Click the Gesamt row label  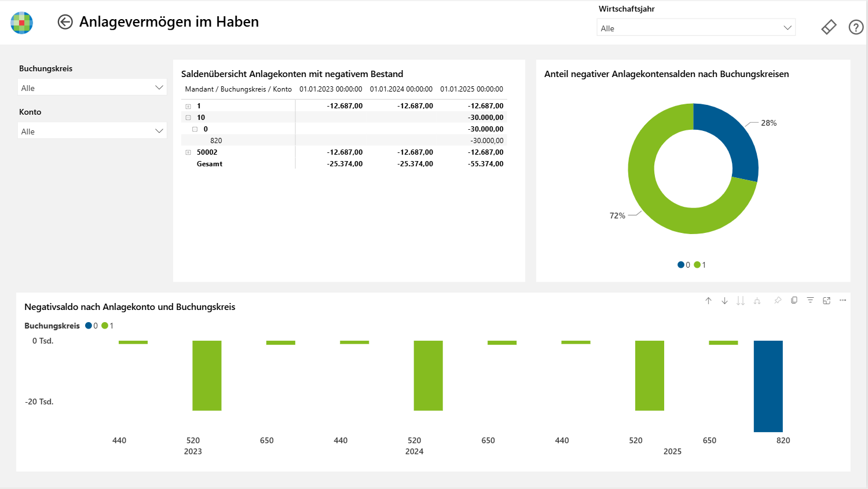[210, 164]
